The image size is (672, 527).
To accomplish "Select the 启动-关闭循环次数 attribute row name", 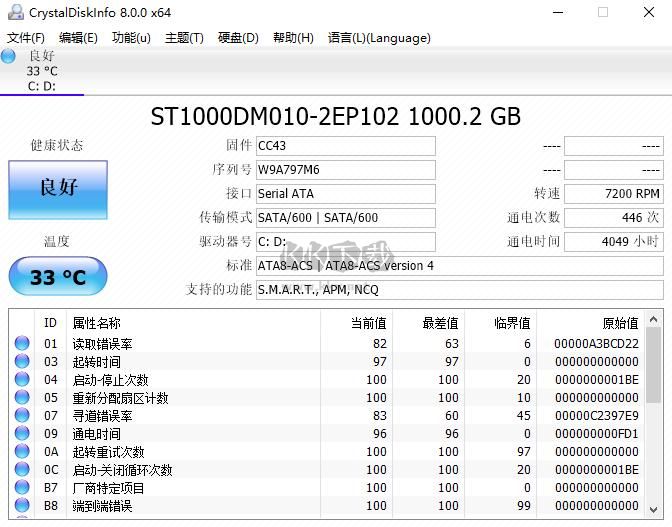I will 122,470.
